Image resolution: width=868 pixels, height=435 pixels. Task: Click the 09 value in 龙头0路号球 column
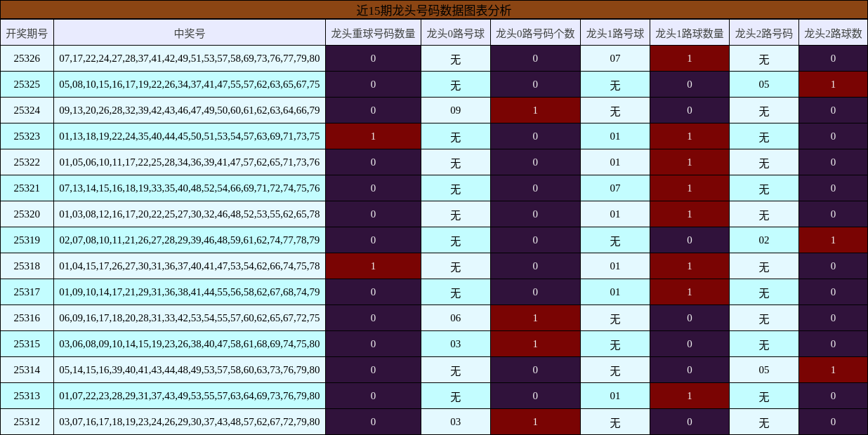[x=455, y=109]
